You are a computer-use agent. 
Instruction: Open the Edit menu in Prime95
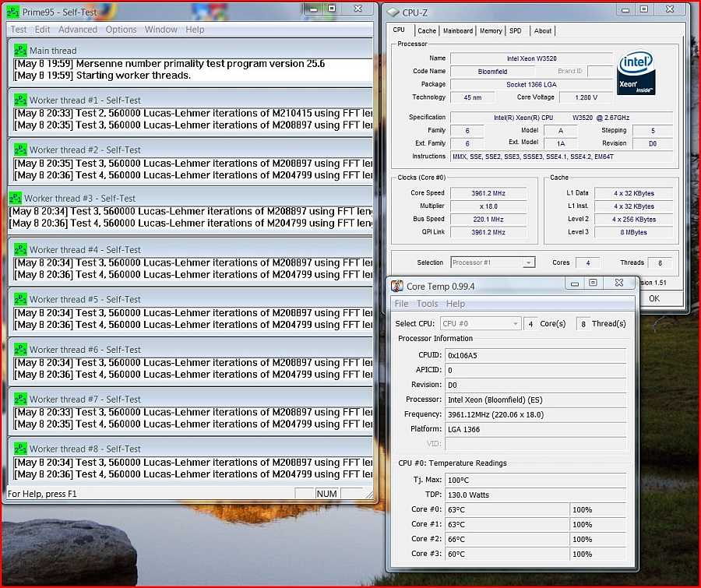[43, 30]
